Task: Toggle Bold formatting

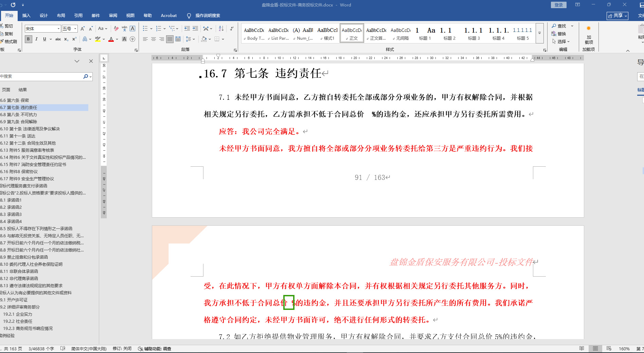Action: [28, 39]
